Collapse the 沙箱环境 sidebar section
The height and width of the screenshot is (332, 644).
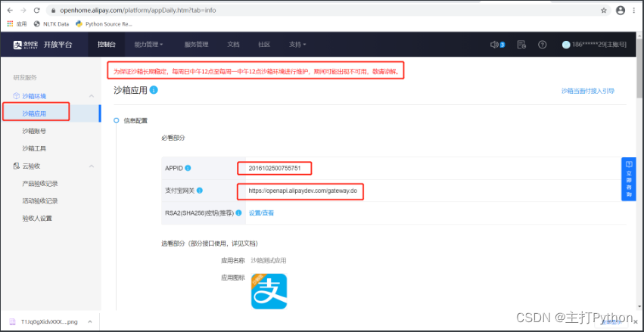[92, 96]
